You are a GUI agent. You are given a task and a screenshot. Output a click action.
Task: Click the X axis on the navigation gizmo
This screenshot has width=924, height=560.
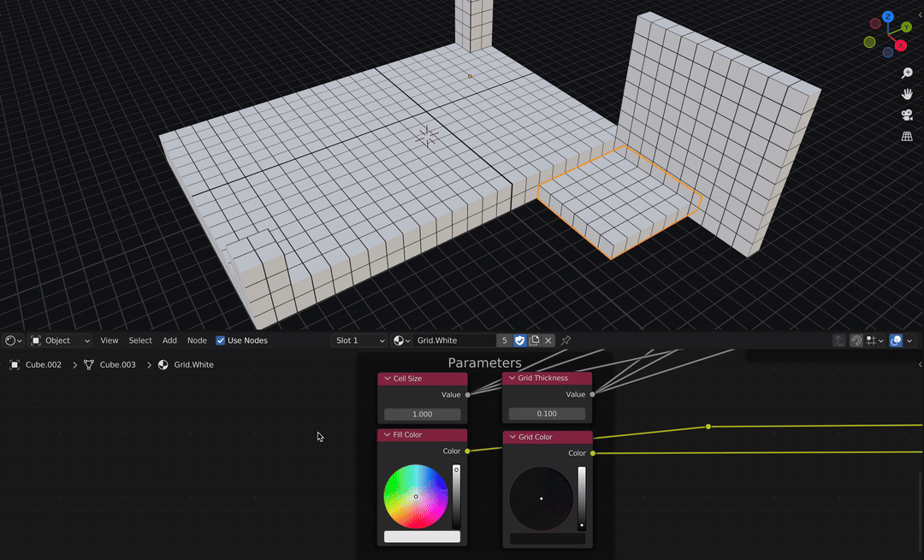[901, 45]
